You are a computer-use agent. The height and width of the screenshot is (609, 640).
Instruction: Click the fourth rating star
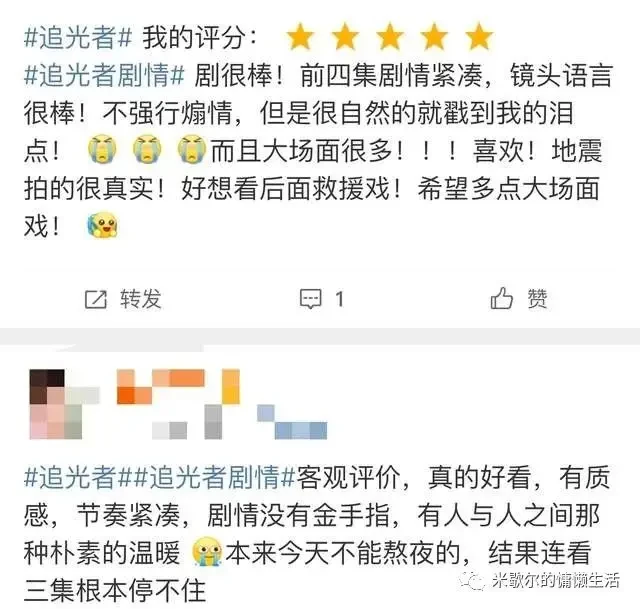point(434,37)
